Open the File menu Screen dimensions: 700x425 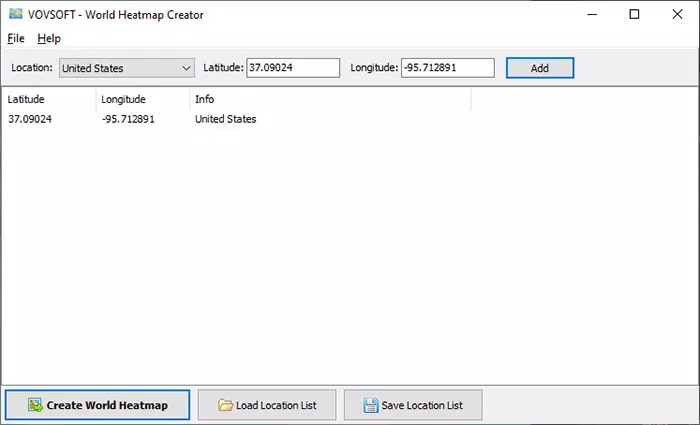tap(16, 38)
